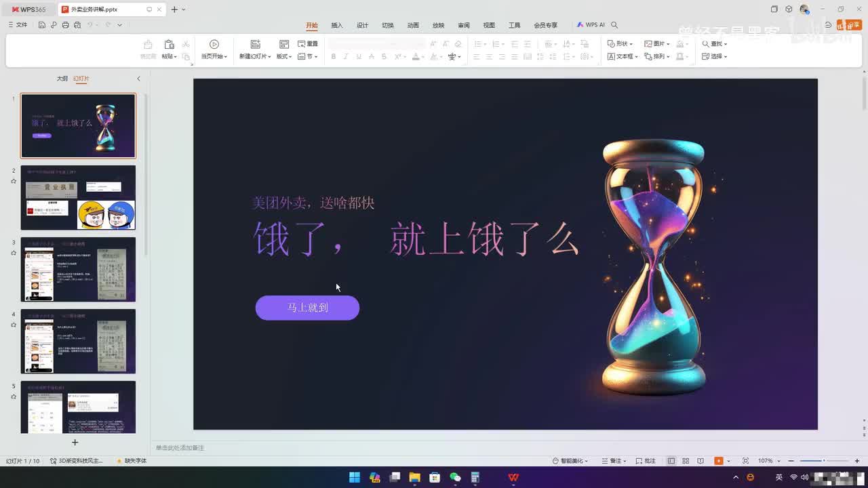Screen dimensions: 868x488
Task: Click the Select (选择) tool
Action: 714,56
